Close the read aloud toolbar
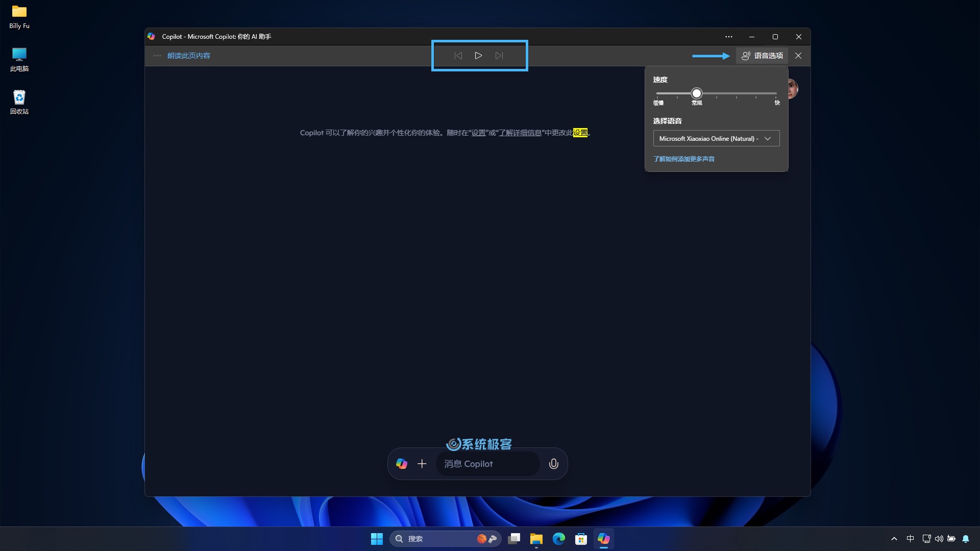This screenshot has width=980, height=551. [x=798, y=56]
